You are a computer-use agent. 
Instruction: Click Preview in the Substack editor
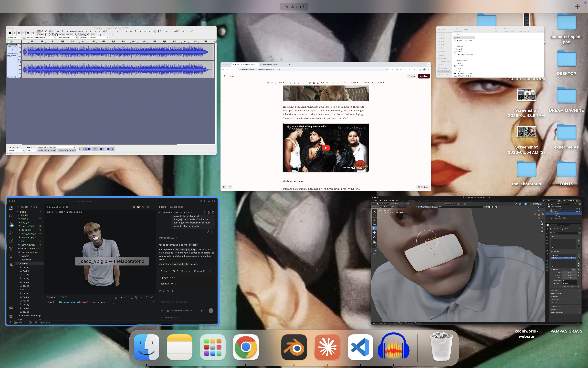click(412, 76)
